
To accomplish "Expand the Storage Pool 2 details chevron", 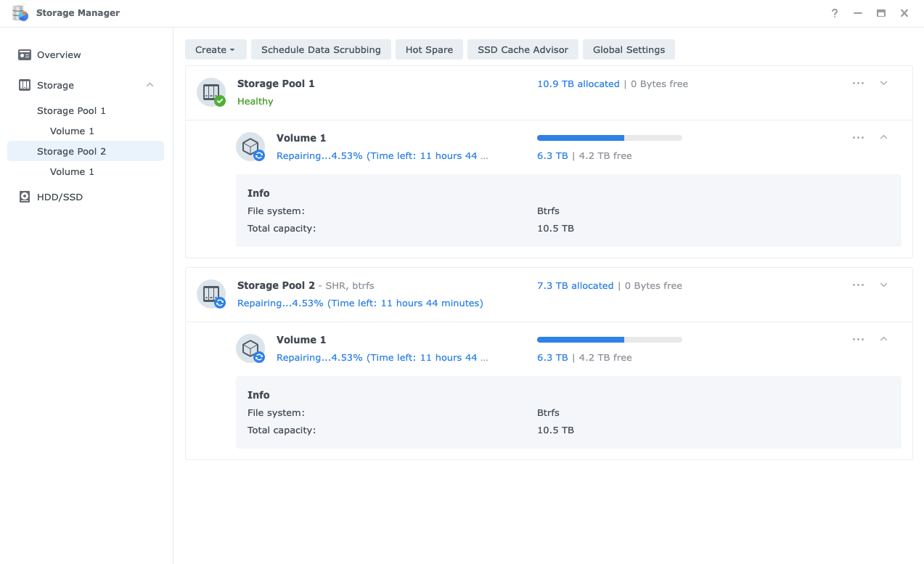I will click(883, 285).
